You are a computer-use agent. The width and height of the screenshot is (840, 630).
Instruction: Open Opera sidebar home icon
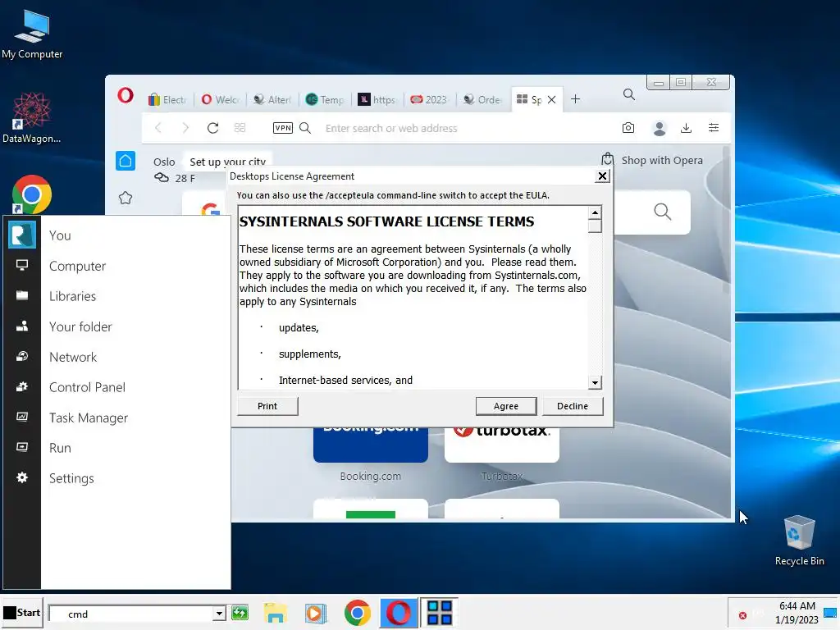(x=126, y=161)
